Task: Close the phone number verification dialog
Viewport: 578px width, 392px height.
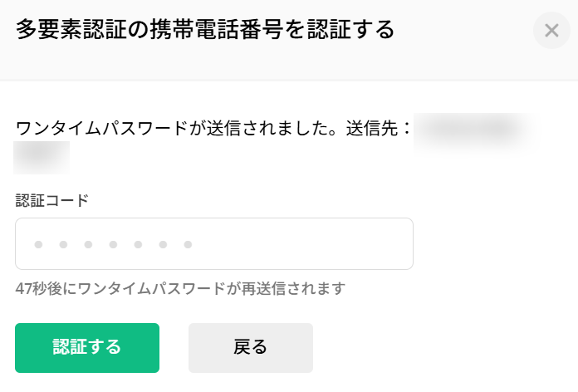Action: coord(551,31)
